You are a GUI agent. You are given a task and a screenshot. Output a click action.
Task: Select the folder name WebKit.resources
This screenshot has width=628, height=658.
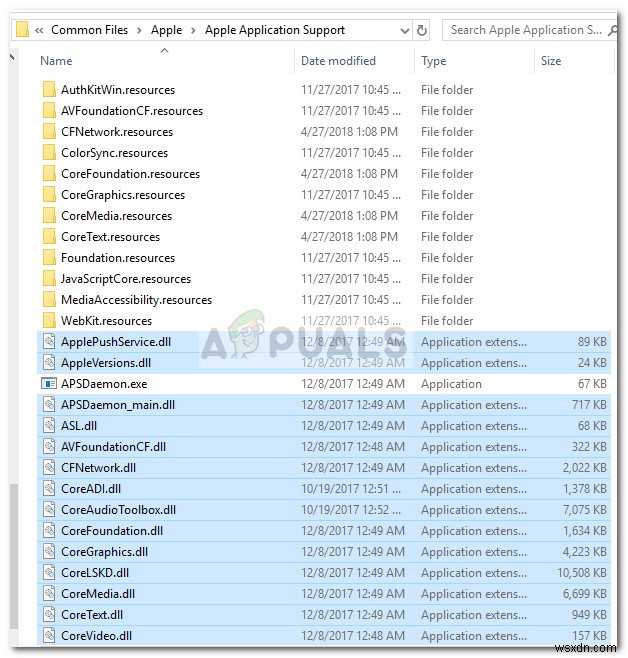(107, 321)
